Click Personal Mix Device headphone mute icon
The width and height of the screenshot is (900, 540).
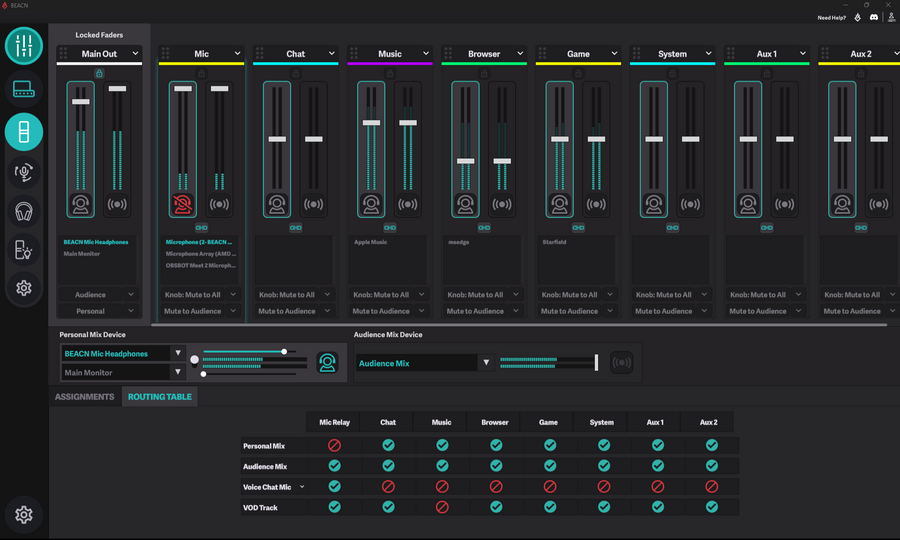327,363
